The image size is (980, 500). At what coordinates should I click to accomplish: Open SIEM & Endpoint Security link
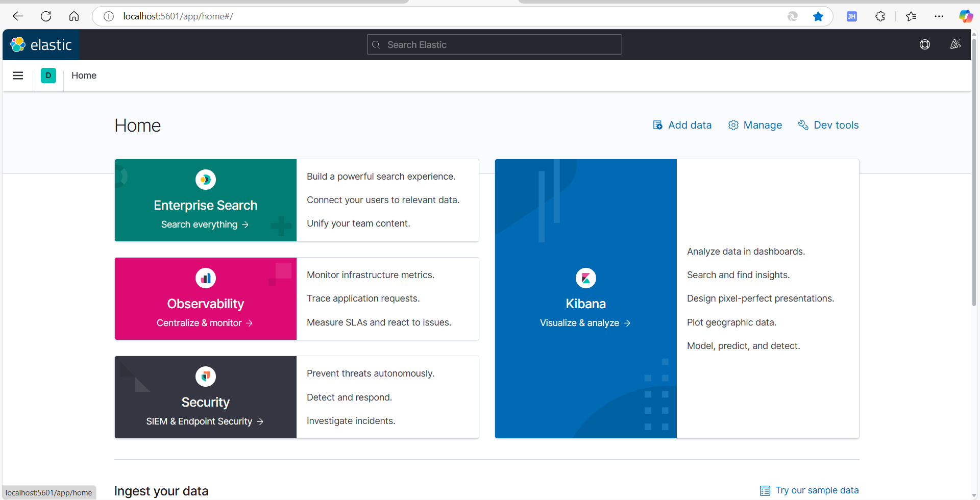[205, 421]
